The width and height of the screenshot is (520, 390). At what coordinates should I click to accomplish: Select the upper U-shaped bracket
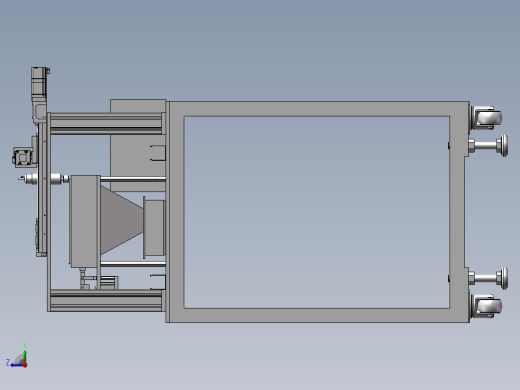click(158, 153)
